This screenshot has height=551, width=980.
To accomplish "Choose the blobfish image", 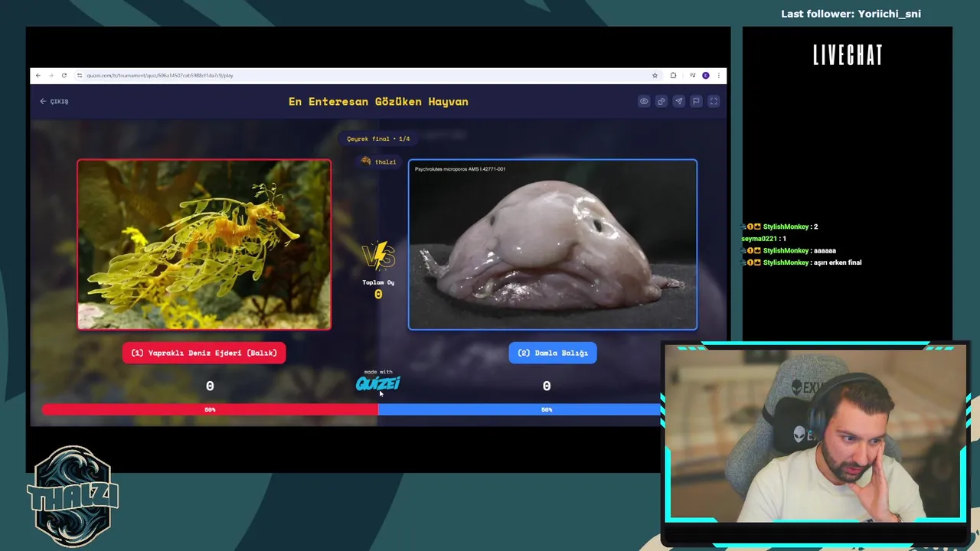I will point(553,245).
